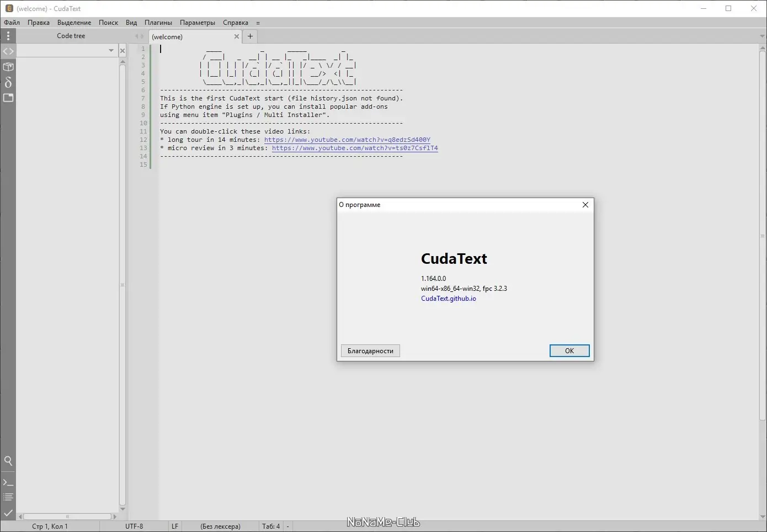Click caret position Стр 1, Кол 1
Image resolution: width=767 pixels, height=532 pixels.
pyautogui.click(x=50, y=526)
